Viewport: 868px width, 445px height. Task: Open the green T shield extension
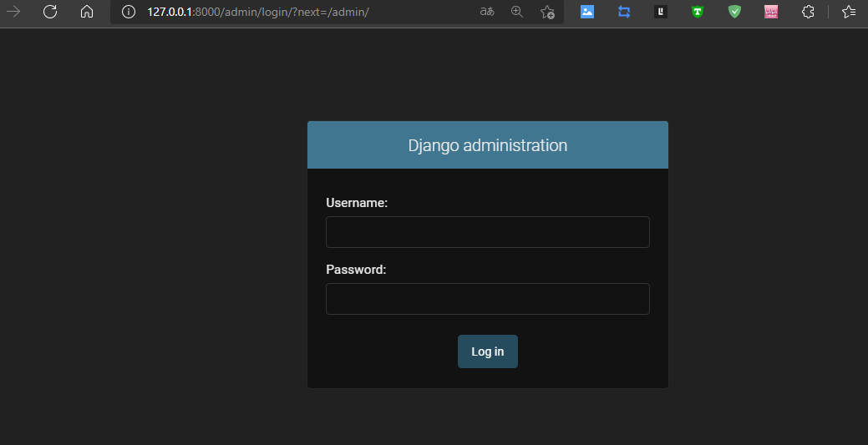click(x=698, y=12)
